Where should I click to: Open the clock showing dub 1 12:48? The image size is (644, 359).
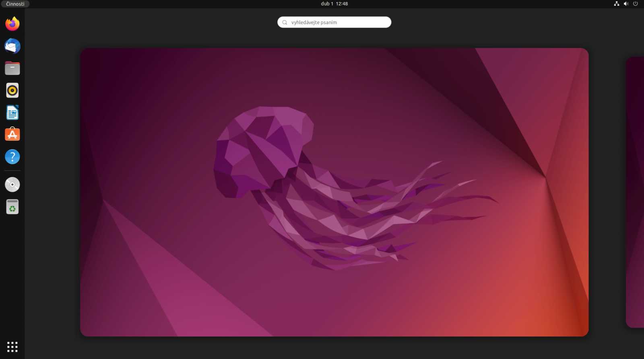click(x=334, y=4)
